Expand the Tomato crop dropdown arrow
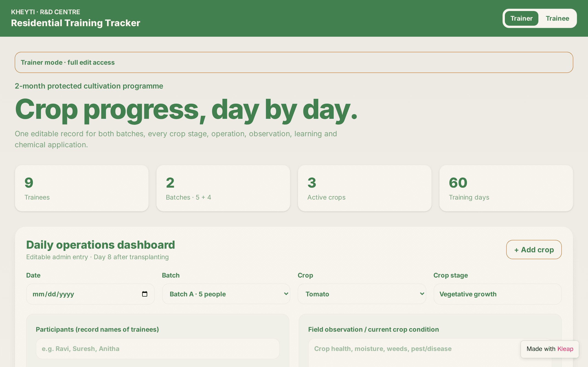588x367 pixels. (x=422, y=294)
